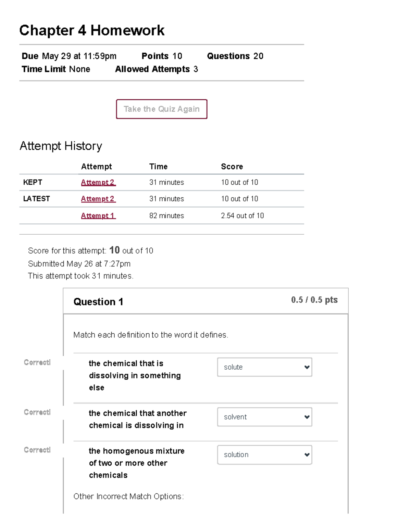Open the Attempt 2 link under KEPT
The width and height of the screenshot is (411, 532).
98,182
